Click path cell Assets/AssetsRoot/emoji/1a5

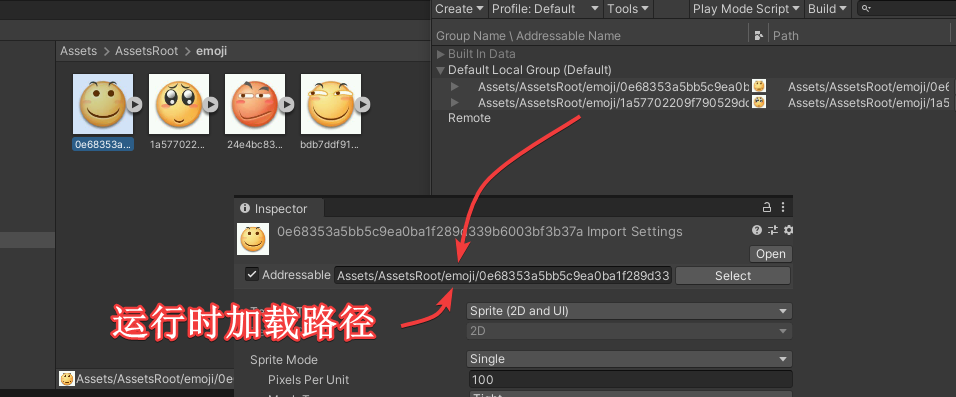(869, 102)
